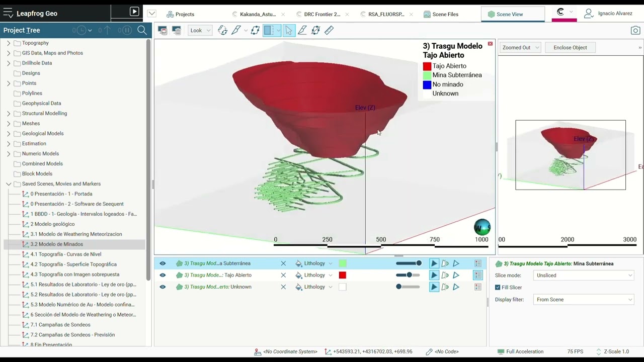Open the Leapfrog Geo main menu icon
Screen dimensions: 644x362
click(x=8, y=14)
